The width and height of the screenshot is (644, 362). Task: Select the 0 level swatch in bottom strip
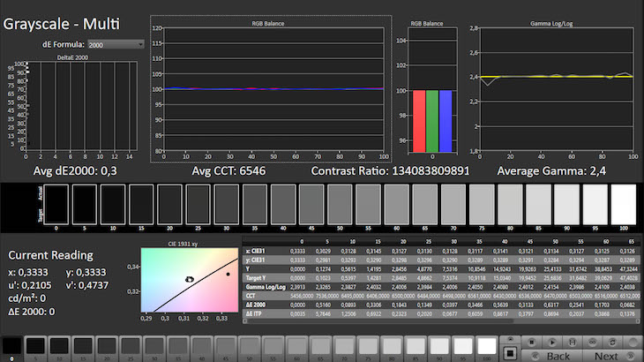click(11, 346)
